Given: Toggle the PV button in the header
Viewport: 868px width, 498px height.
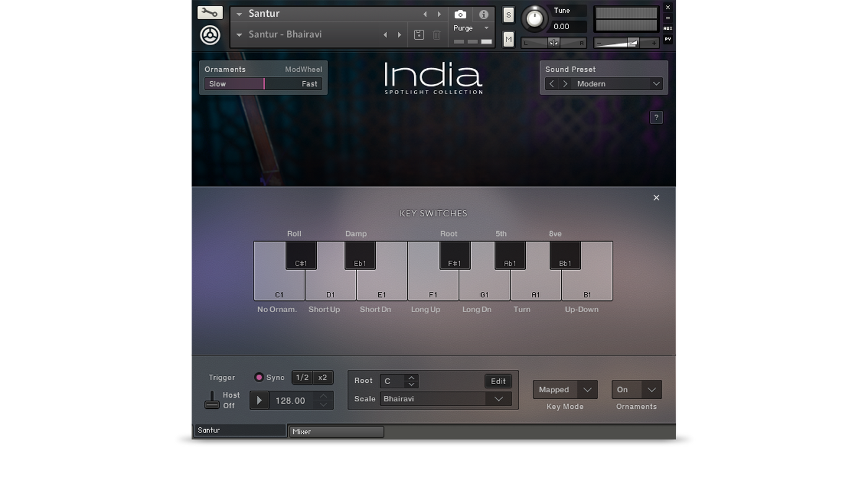Looking at the screenshot, I should pos(668,39).
